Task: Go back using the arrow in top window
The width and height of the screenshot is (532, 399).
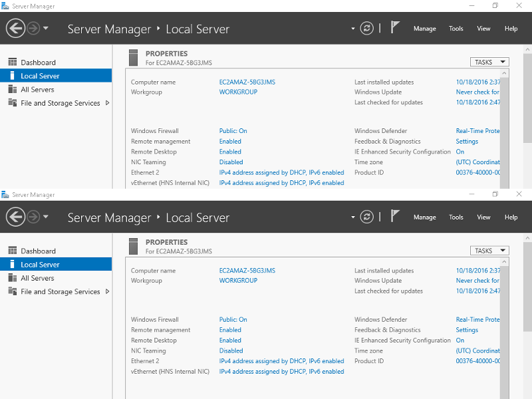Action: pos(15,28)
